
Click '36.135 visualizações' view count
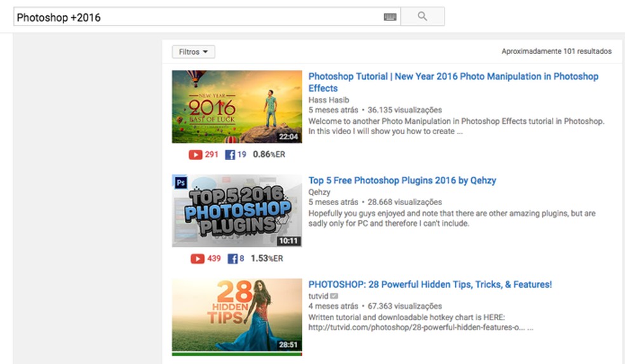click(405, 110)
